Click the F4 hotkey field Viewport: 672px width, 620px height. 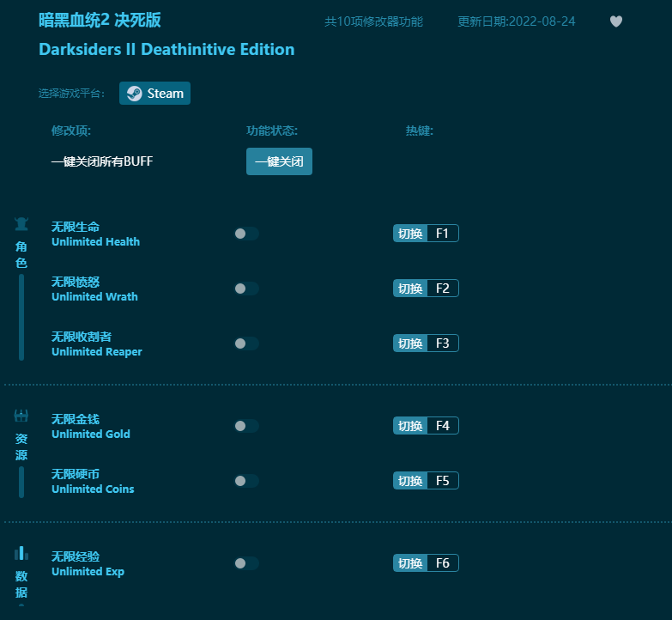(443, 425)
